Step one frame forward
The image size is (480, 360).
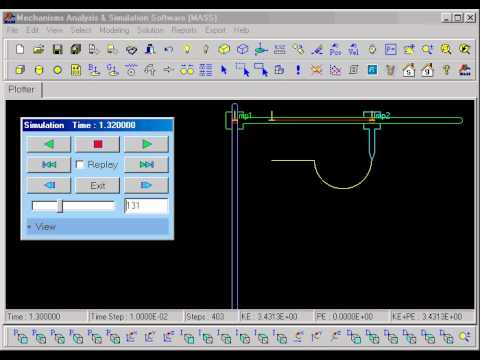[x=146, y=185]
